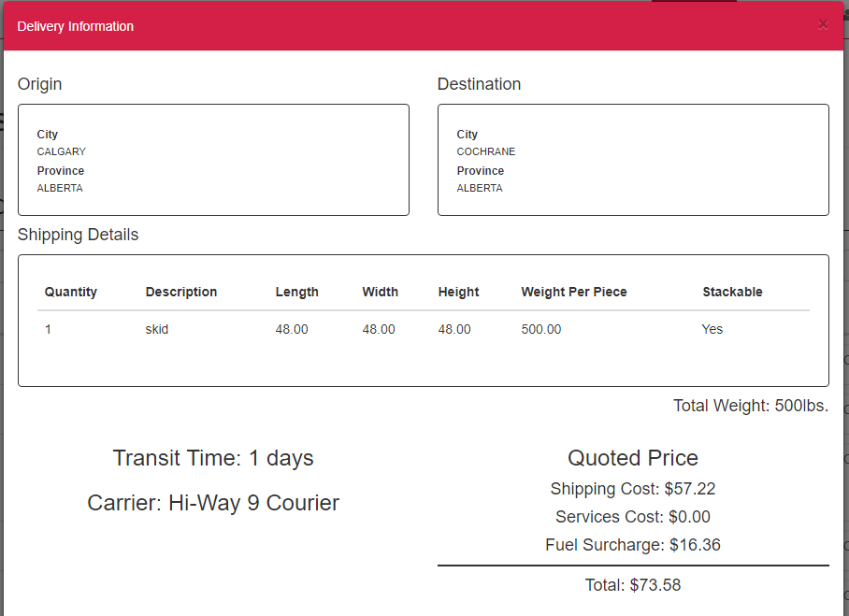Select the origin city CALGARY text
This screenshot has width=849, height=616.
click(62, 151)
